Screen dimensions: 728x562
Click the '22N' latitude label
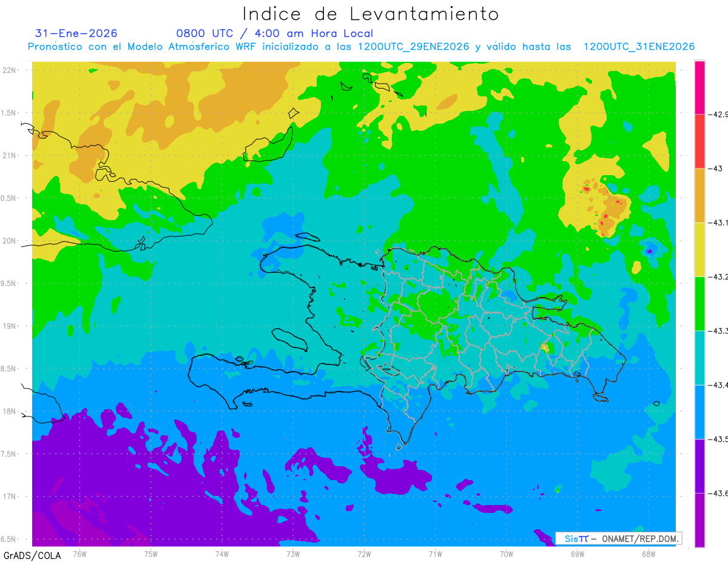point(10,70)
